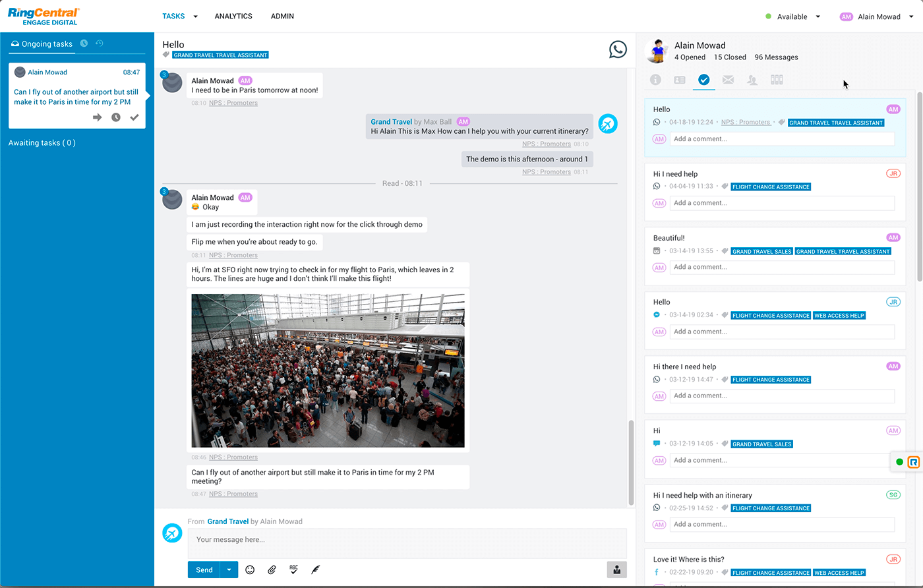
Task: Expand the Alain Mowad account menu
Action: coord(912,16)
